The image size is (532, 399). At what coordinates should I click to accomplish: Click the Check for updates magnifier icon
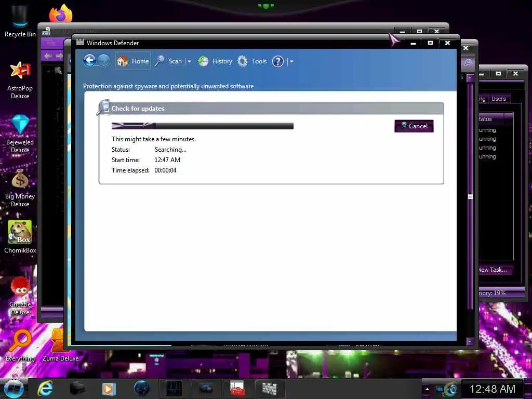click(103, 107)
